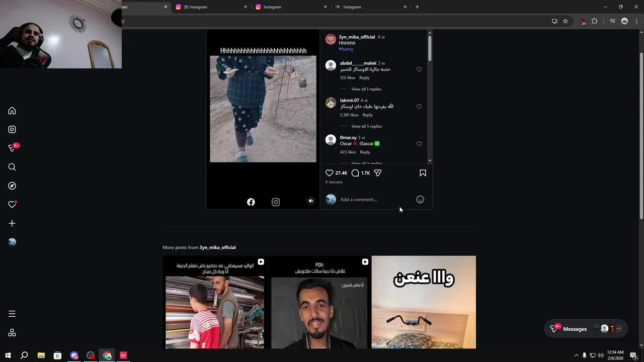Image resolution: width=644 pixels, height=362 pixels.
Task: Open the POV reel thumbnail
Action: point(319,302)
